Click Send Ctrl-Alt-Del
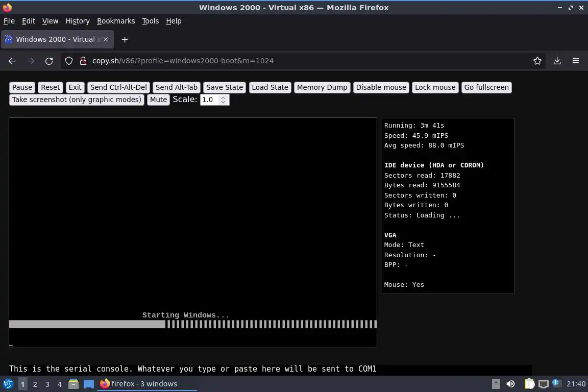The height and width of the screenshot is (392, 588). 118,87
